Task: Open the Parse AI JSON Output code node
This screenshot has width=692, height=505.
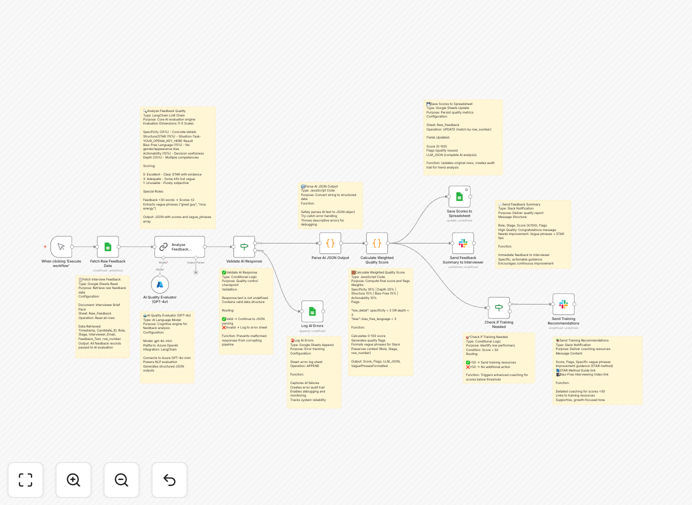Action: 330,243
